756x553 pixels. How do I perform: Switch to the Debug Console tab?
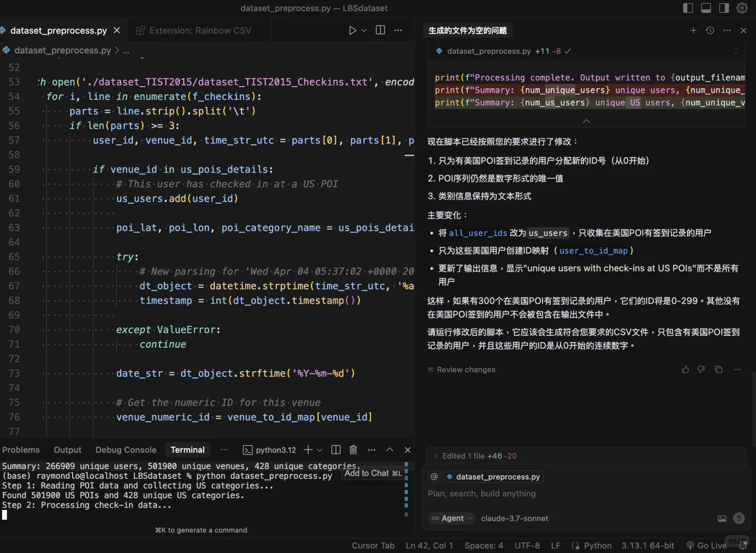coord(126,450)
